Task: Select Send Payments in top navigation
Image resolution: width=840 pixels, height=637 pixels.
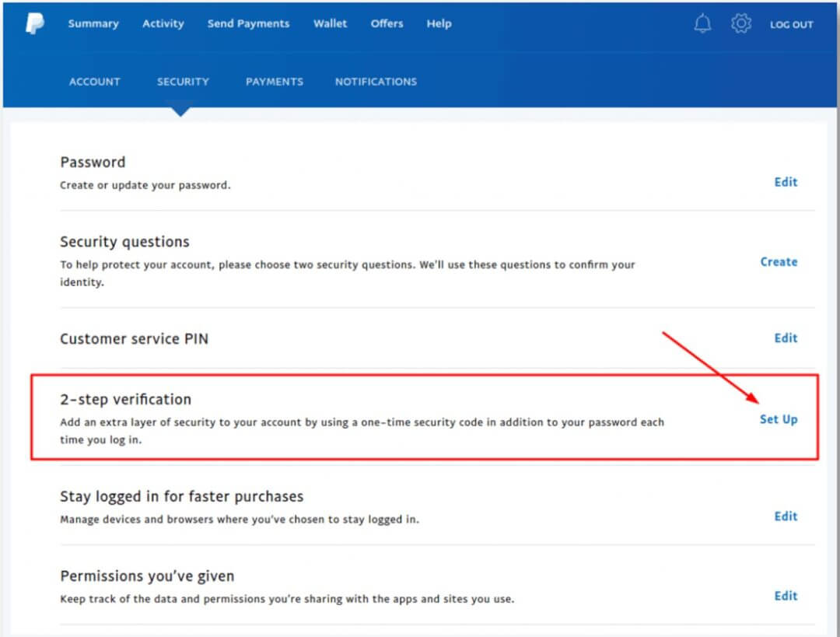Action: click(x=248, y=24)
